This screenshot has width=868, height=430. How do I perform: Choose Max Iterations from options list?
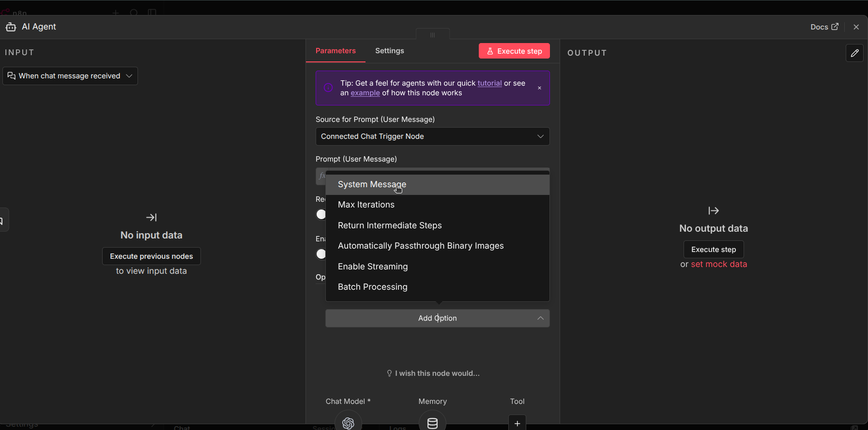pos(437,205)
